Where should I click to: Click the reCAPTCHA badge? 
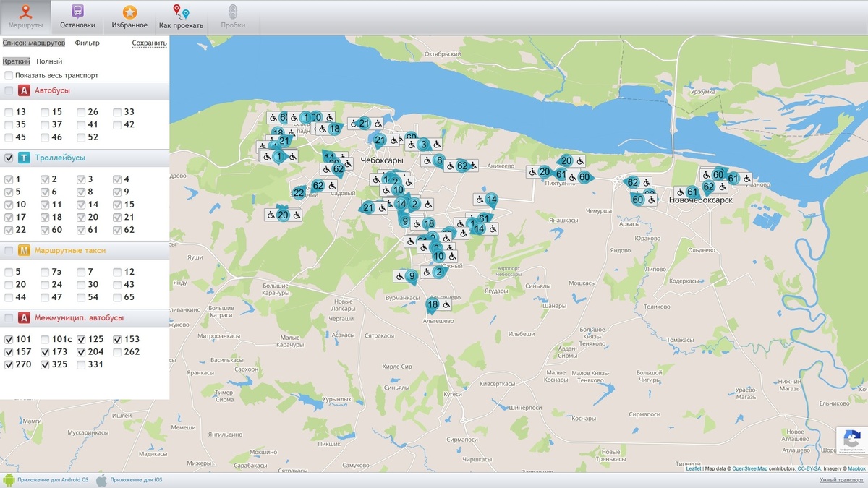point(851,441)
